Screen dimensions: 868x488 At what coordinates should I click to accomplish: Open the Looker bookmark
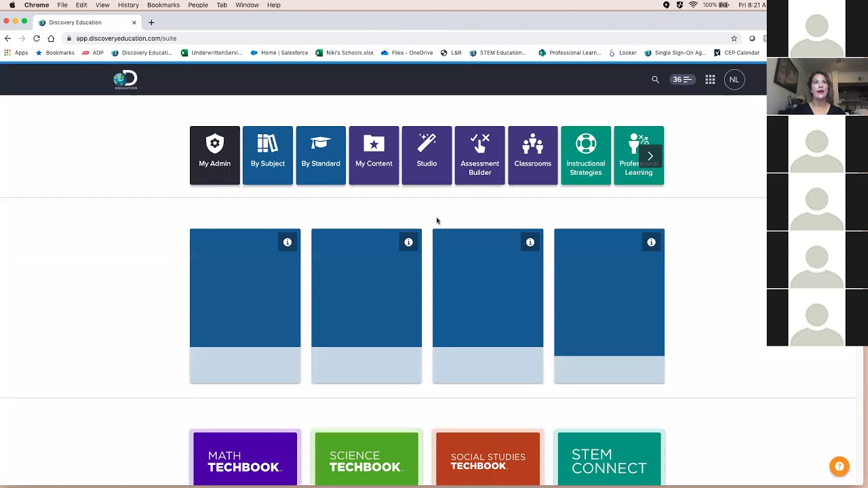(623, 53)
